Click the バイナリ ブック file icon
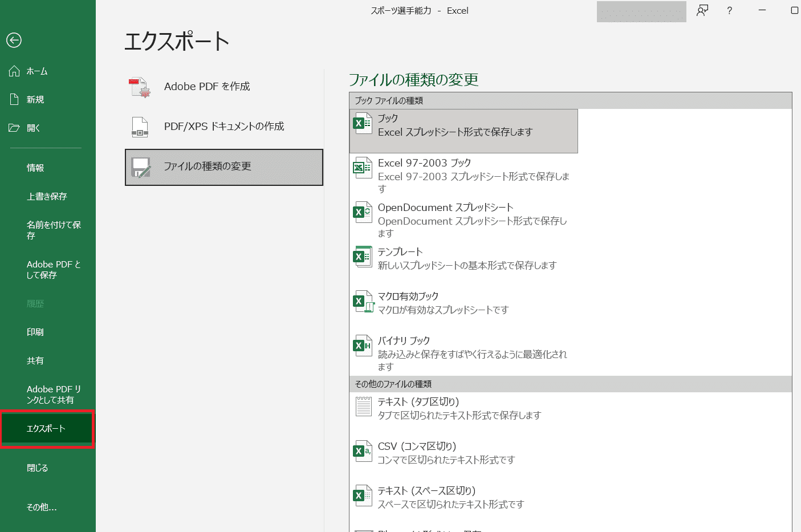 point(363,346)
